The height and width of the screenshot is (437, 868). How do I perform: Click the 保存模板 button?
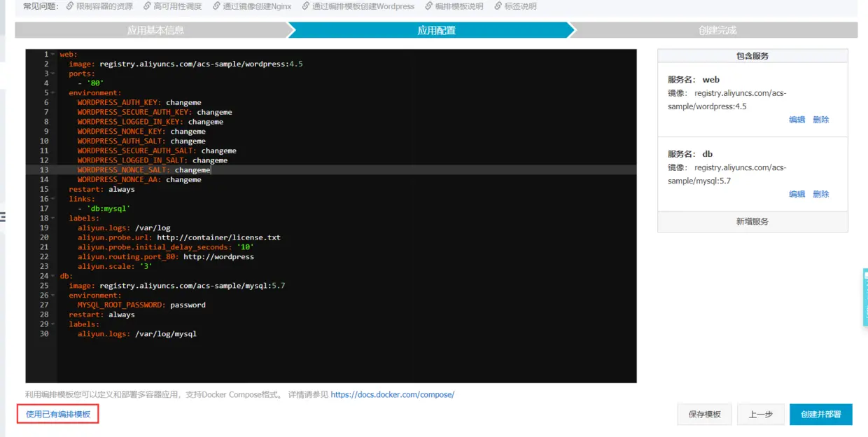pyautogui.click(x=704, y=415)
